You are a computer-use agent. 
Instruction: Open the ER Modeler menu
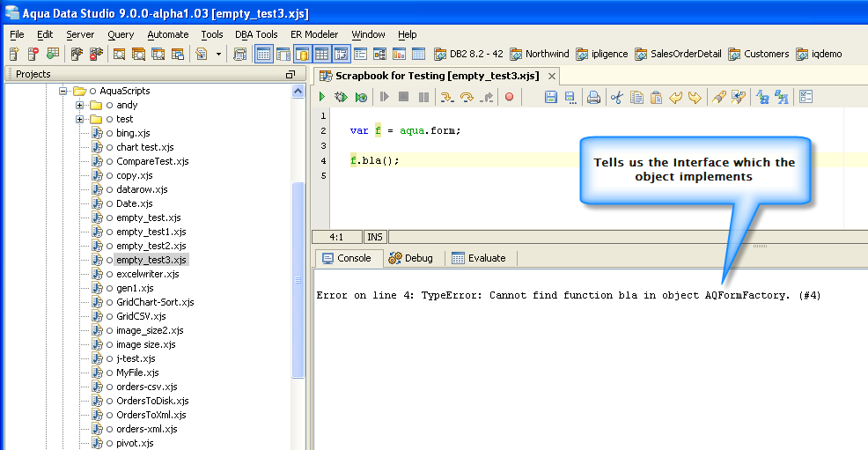(x=314, y=34)
